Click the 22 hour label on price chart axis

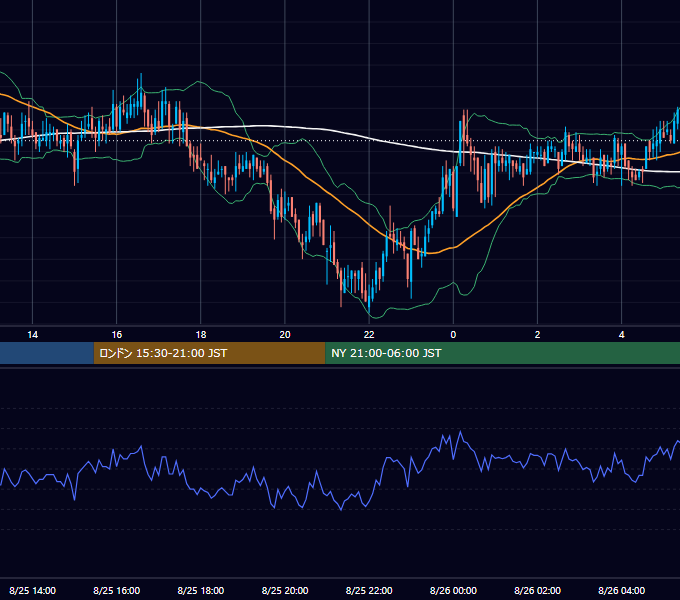coord(369,335)
